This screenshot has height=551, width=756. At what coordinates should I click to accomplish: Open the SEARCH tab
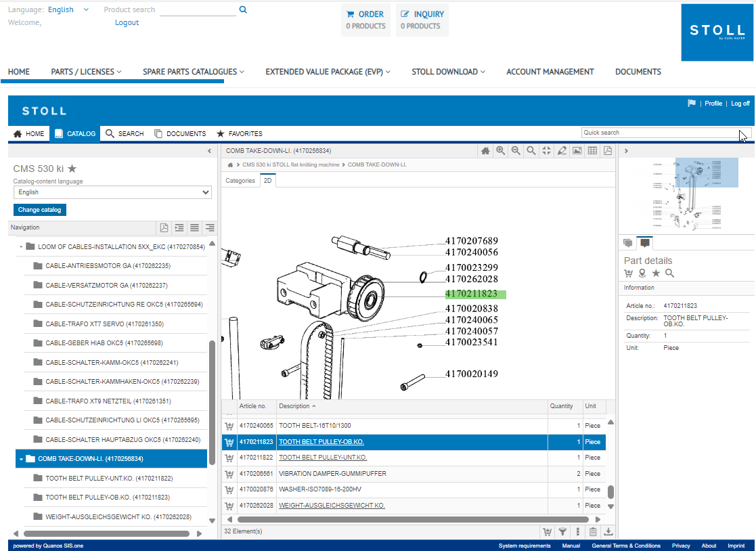(125, 133)
